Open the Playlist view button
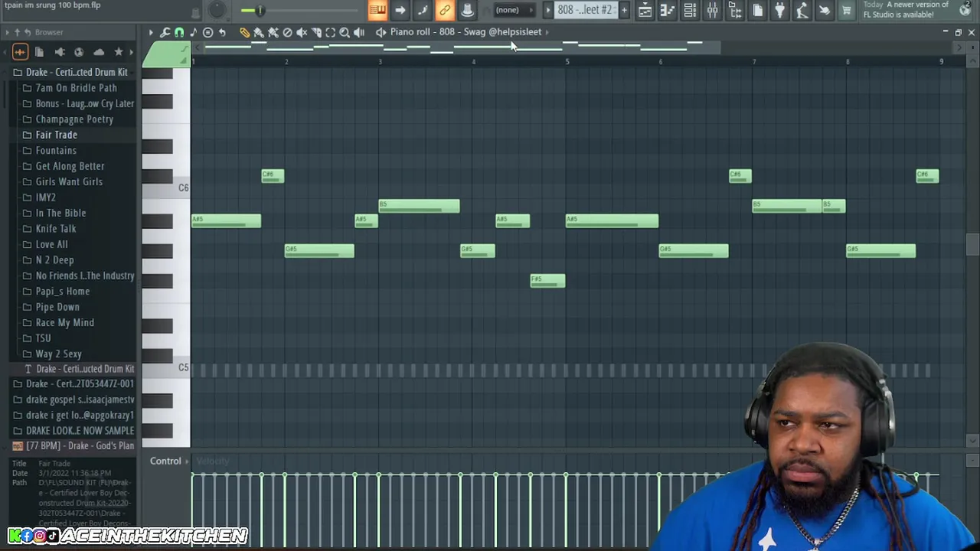 (645, 10)
